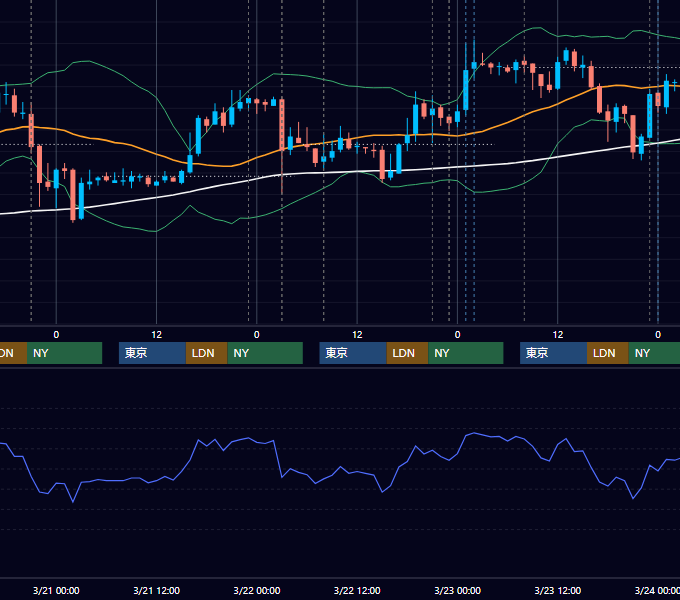Click the 東京 session block for 3/22

(x=353, y=353)
